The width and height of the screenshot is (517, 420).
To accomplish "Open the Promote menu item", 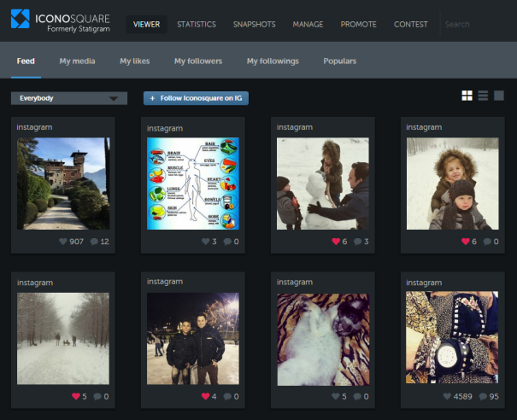I will pyautogui.click(x=358, y=25).
